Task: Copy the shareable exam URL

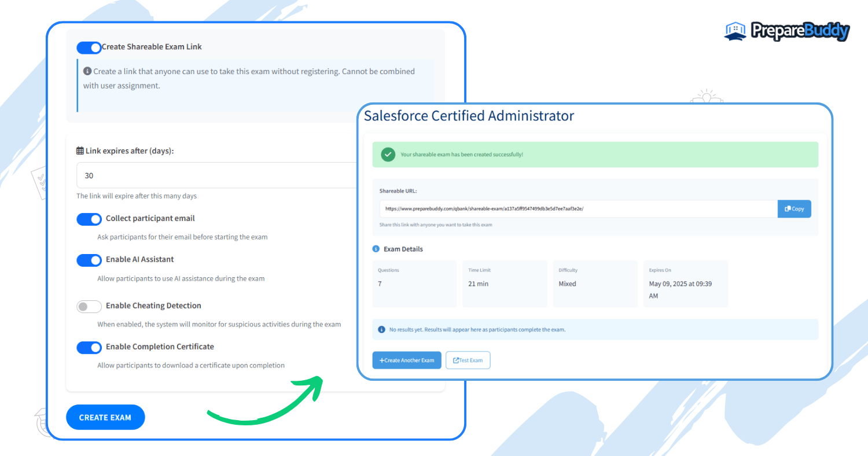Action: 794,209
